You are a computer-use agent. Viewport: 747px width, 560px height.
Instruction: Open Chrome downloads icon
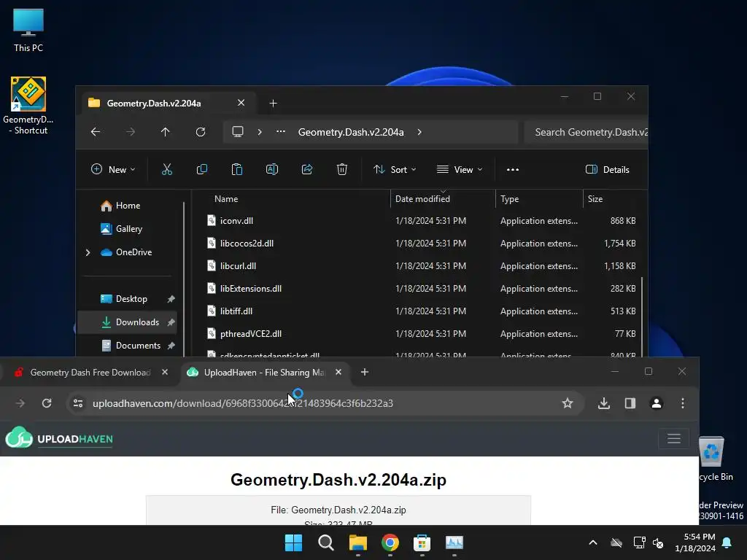tap(604, 404)
